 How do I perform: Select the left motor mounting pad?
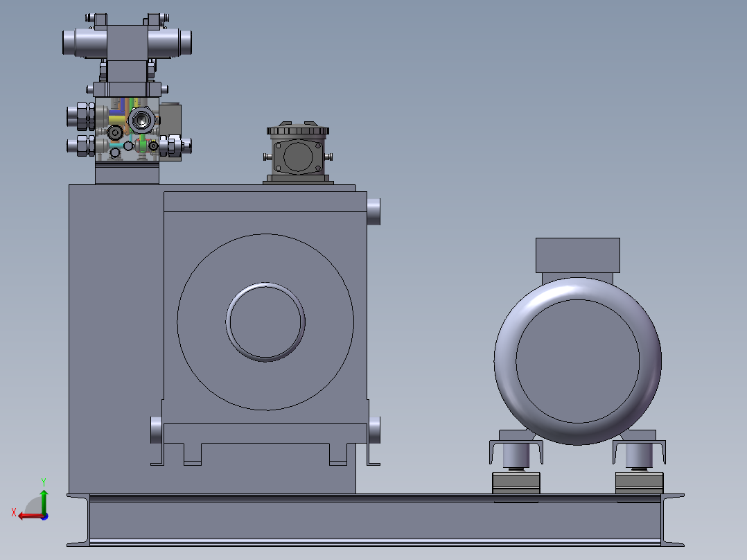(516, 483)
